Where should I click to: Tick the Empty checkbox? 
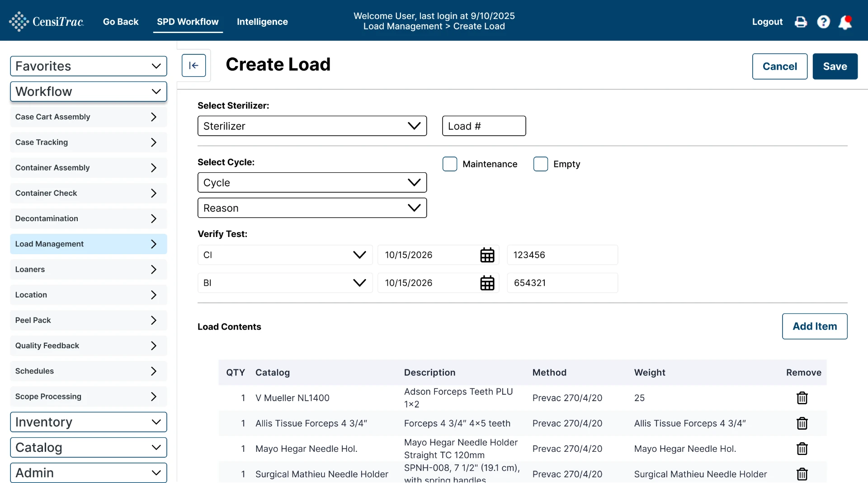(x=541, y=164)
